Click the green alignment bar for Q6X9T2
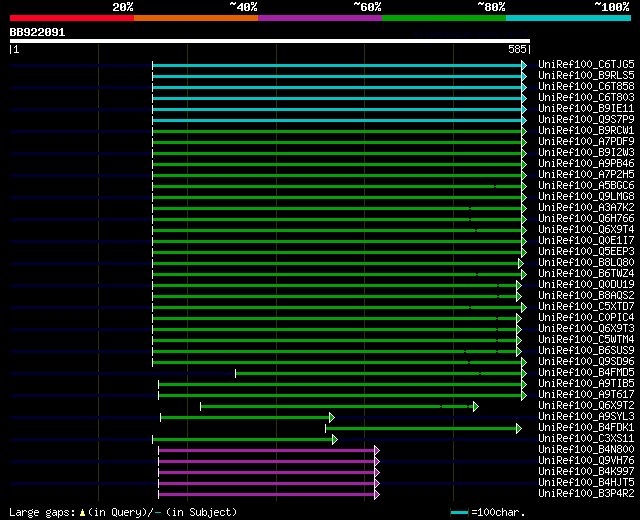Screen dimensions: 640x520 coord(337,407)
